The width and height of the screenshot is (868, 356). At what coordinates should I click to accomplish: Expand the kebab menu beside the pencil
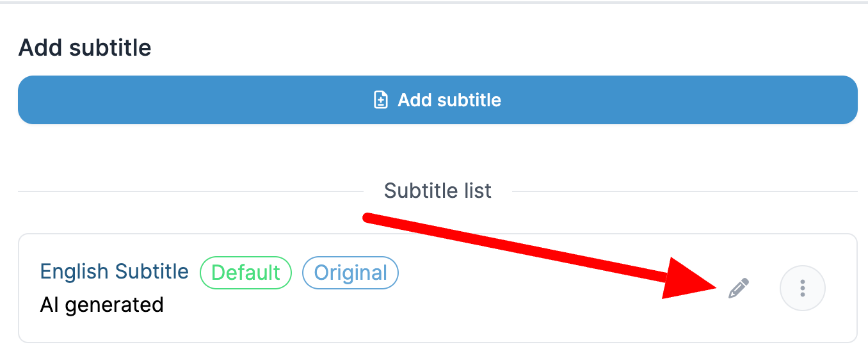[x=803, y=288]
